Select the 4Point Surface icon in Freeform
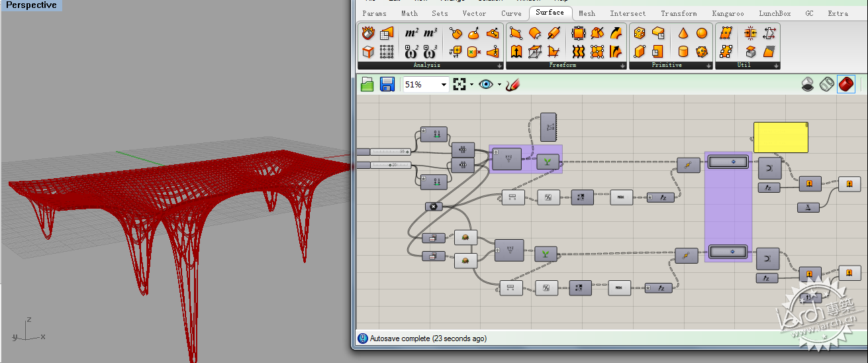The width and height of the screenshot is (868, 363). click(x=516, y=33)
